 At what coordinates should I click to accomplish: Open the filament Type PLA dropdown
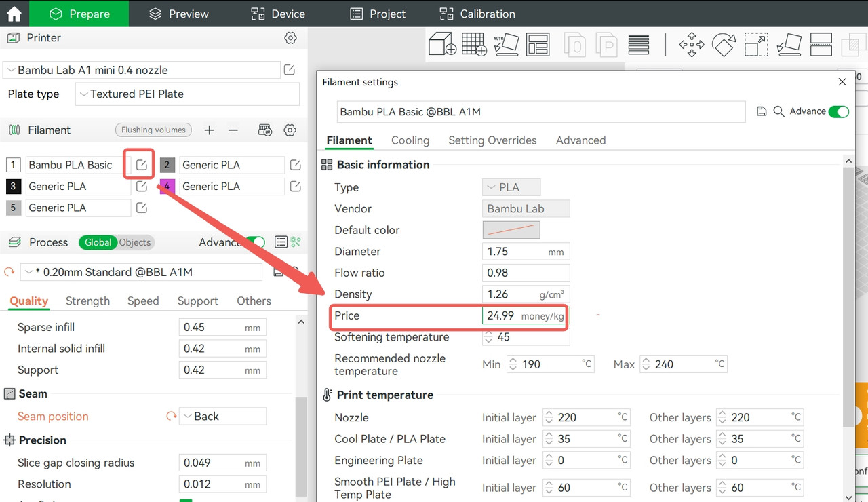[511, 187]
